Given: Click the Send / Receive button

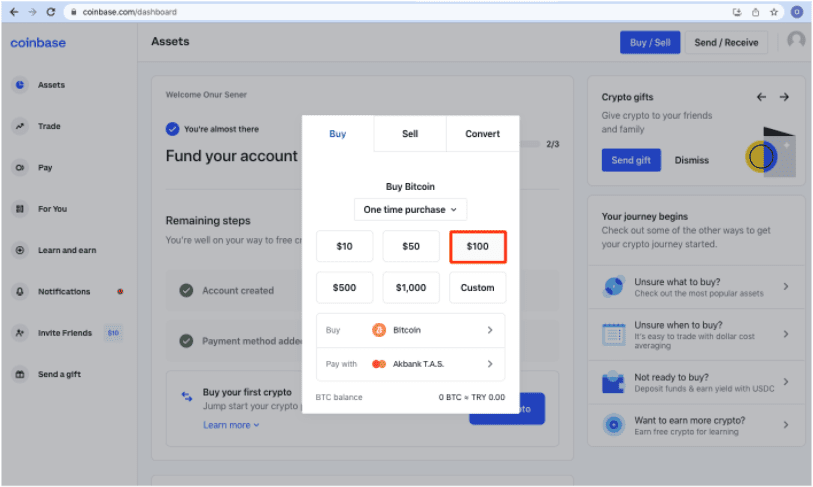Looking at the screenshot, I should 726,43.
